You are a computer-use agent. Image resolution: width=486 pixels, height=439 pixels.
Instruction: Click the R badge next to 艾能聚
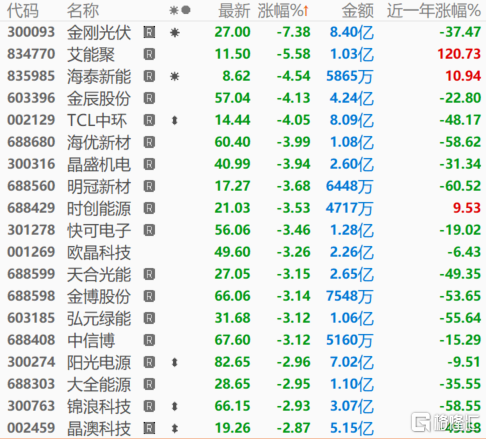[149, 54]
